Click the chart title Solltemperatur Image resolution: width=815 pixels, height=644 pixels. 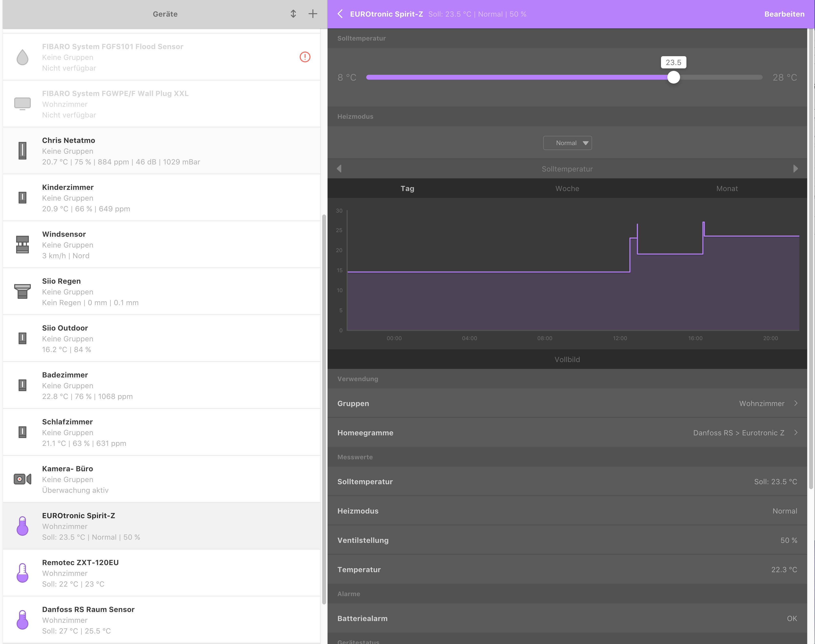[x=567, y=169]
